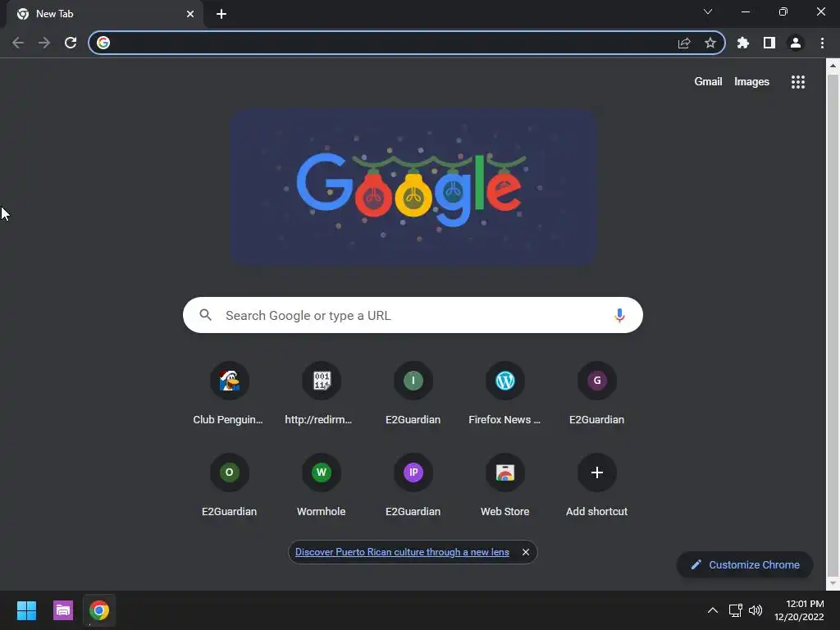
Task: Click the page scrollbar down arrow
Action: pyautogui.click(x=833, y=583)
